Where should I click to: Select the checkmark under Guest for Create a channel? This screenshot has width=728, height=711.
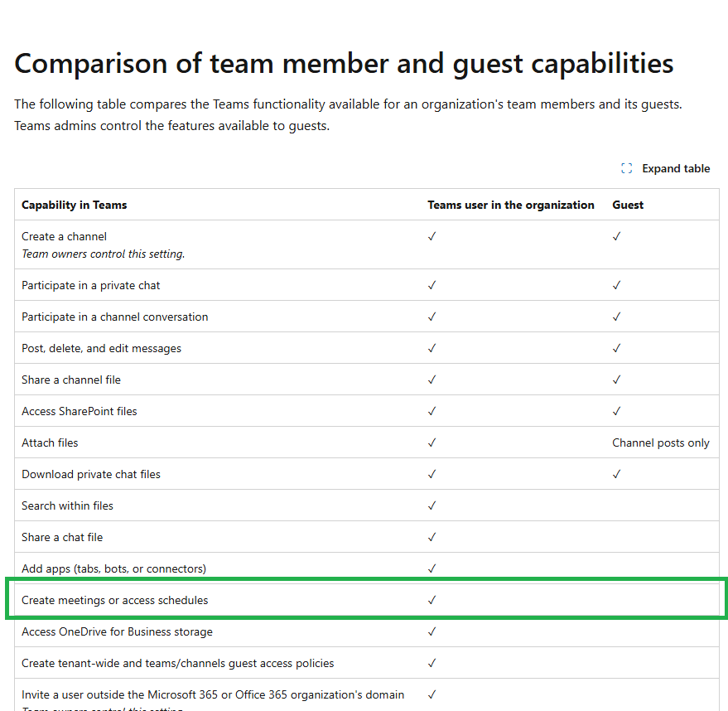pos(616,236)
